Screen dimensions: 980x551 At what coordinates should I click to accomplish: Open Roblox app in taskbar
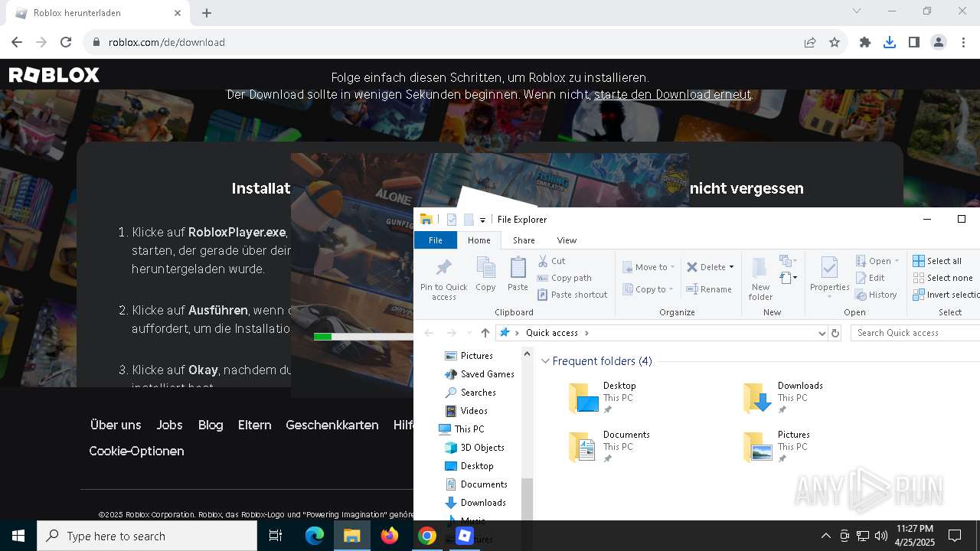(x=464, y=536)
